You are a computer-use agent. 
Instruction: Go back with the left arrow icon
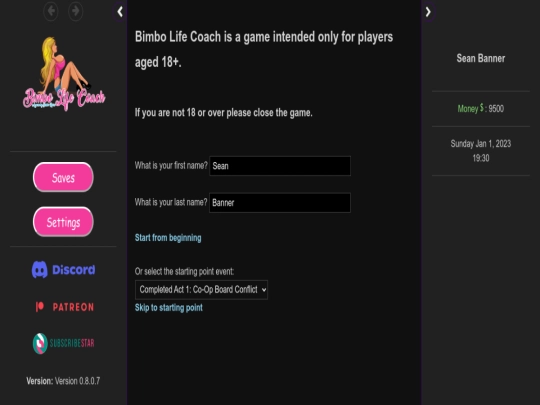click(x=51, y=11)
